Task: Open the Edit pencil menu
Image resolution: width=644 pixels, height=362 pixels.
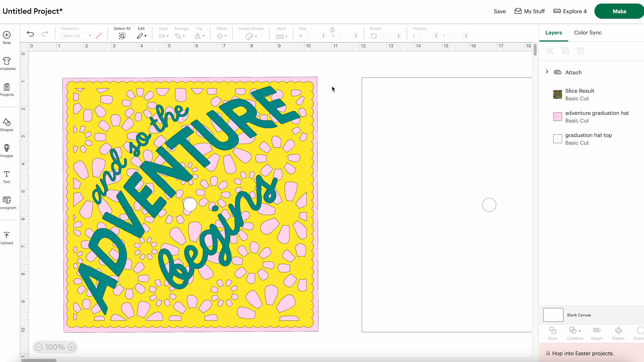Action: pyautogui.click(x=142, y=36)
